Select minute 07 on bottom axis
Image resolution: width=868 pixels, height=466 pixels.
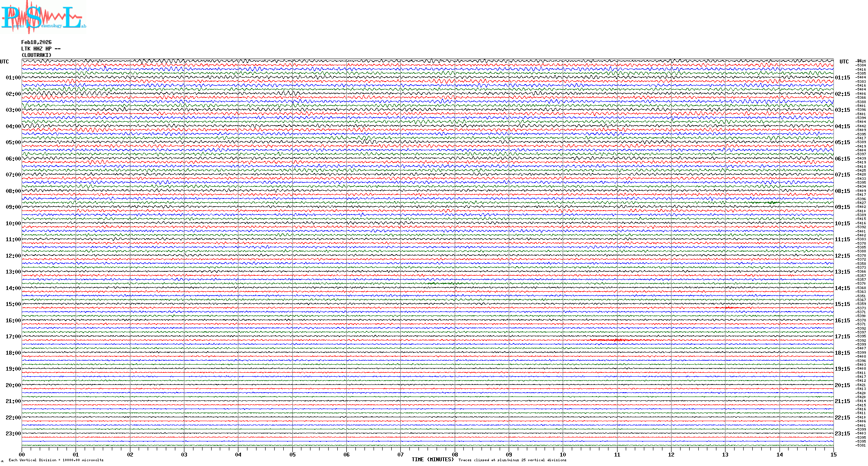point(400,455)
